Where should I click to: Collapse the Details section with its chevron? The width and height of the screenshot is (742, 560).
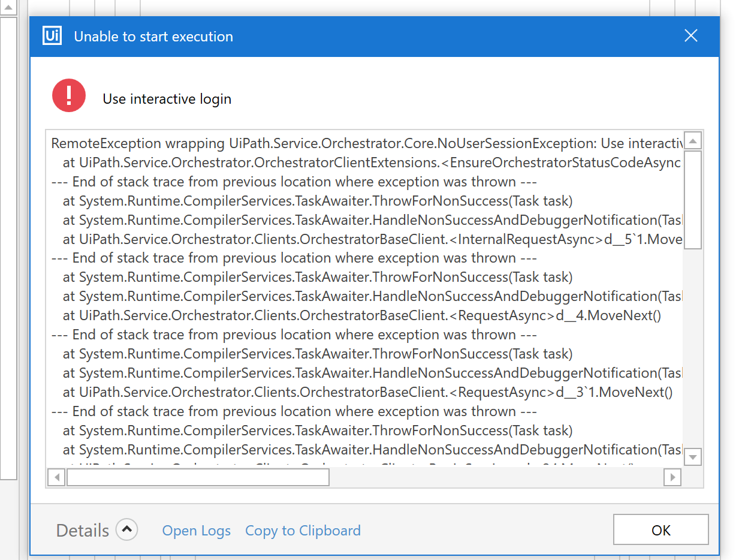125,529
